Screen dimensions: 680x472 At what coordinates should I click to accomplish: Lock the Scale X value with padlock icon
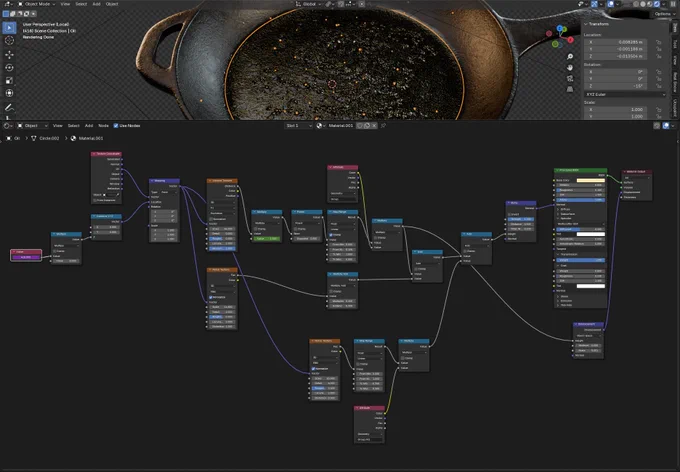coord(658,110)
